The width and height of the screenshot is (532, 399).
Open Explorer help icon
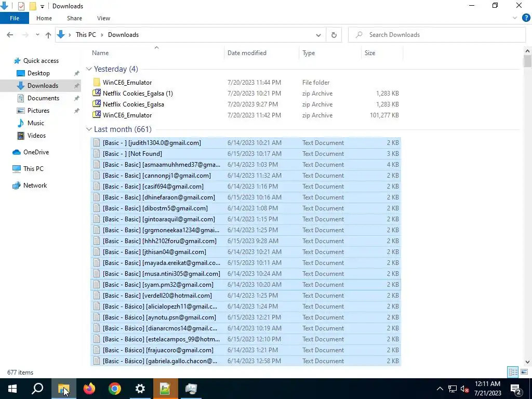coord(526,18)
